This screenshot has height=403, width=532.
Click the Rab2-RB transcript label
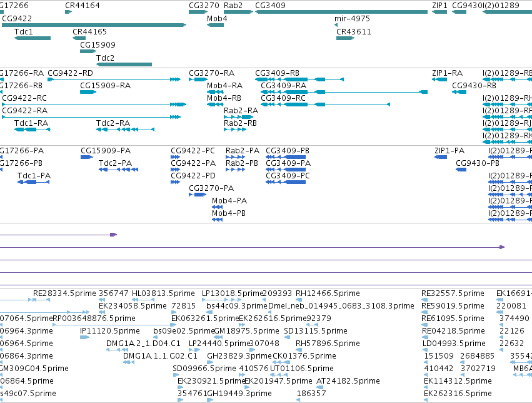(240, 123)
